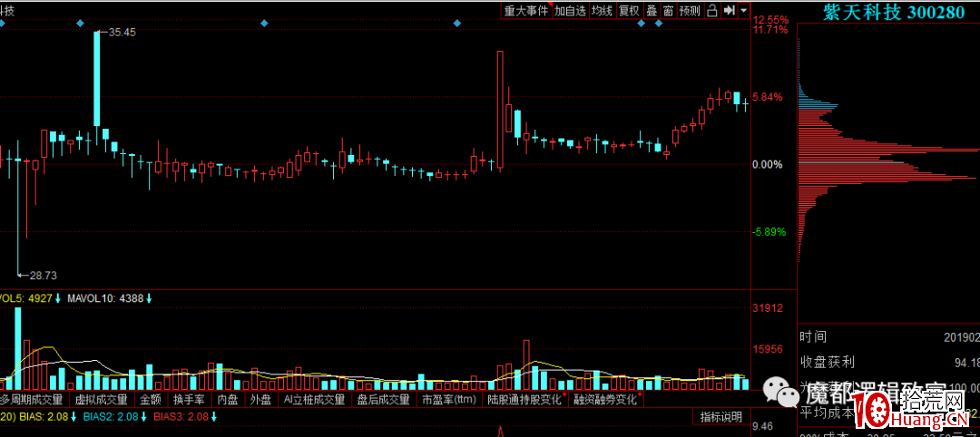Click the 指标说明 button
Image resolution: width=980 pixels, height=437 pixels.
pos(721,417)
